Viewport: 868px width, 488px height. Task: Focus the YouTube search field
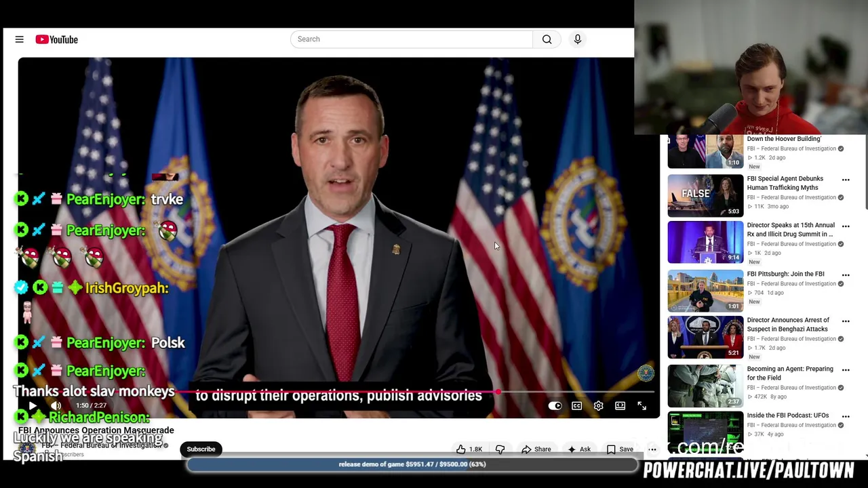coord(412,39)
